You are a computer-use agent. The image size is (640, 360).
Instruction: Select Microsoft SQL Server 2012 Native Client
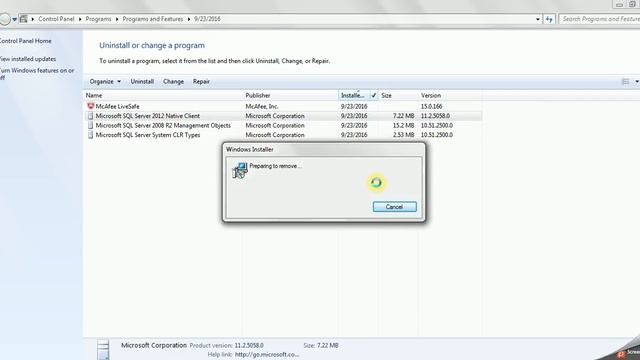[x=283, y=116]
